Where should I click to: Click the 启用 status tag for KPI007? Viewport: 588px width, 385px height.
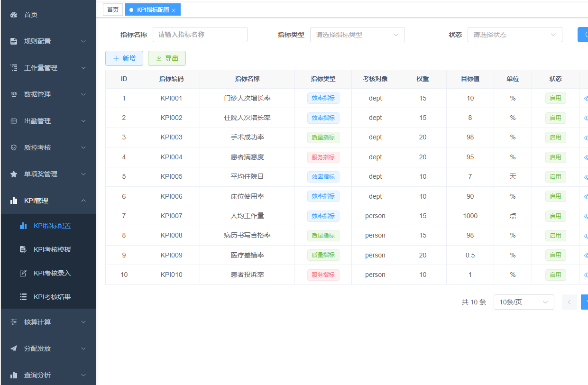556,216
